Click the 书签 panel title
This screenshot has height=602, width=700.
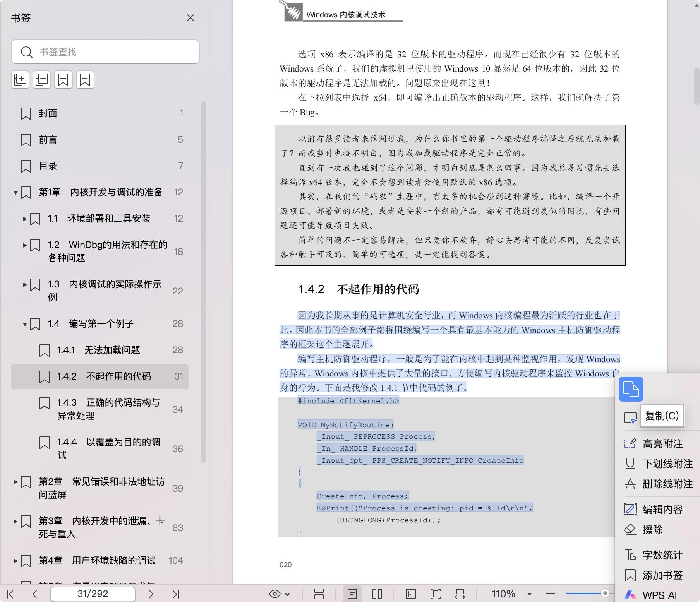pyautogui.click(x=21, y=18)
